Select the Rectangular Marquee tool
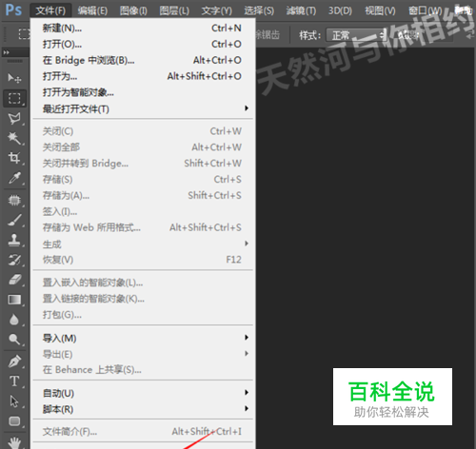Image resolution: width=476 pixels, height=449 pixels. tap(14, 98)
